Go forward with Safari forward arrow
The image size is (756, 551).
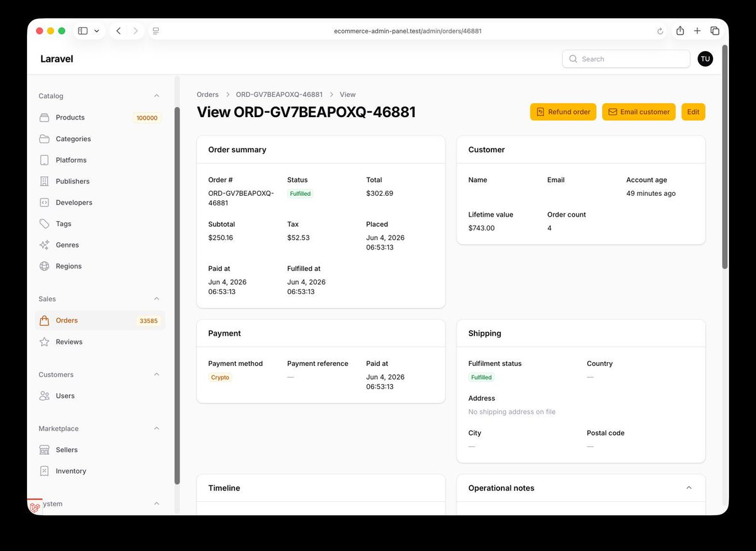[x=135, y=31]
